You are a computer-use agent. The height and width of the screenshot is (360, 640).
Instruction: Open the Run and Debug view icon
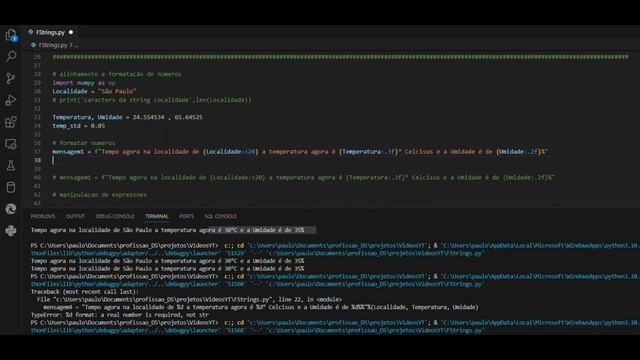[11, 100]
